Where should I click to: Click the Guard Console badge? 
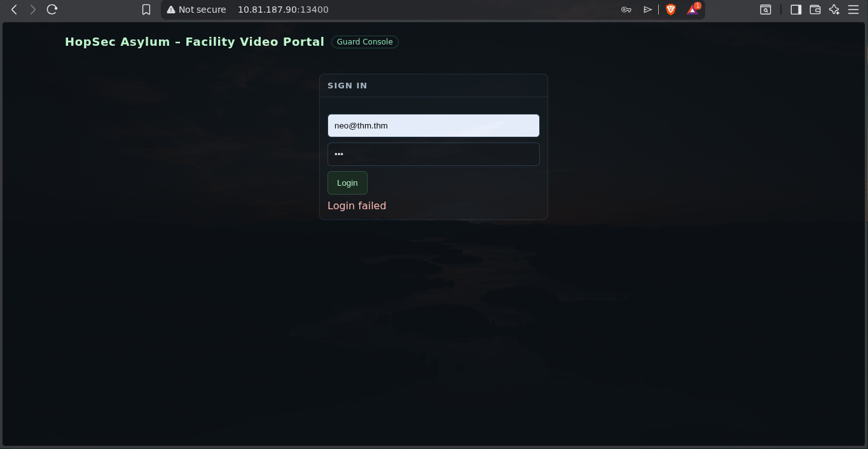[364, 42]
